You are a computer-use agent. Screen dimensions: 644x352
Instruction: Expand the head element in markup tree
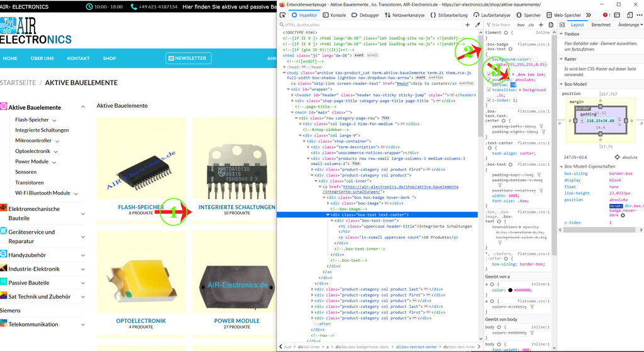(285, 67)
